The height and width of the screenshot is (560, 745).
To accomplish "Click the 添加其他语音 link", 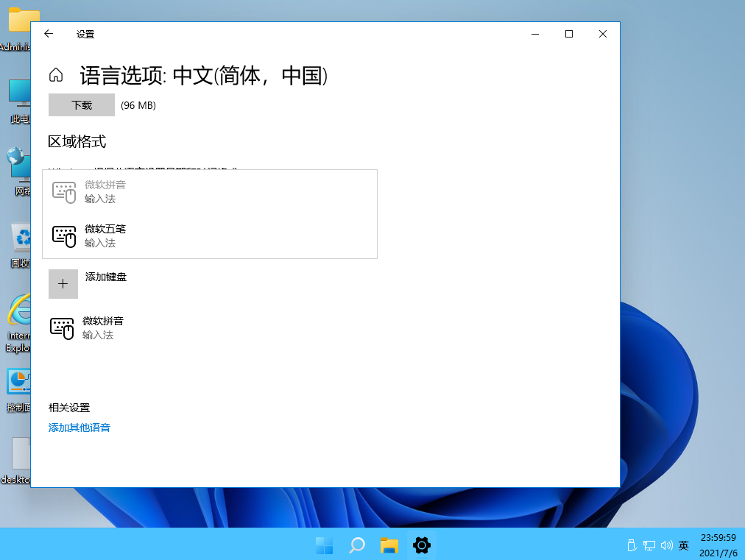I will point(79,427).
